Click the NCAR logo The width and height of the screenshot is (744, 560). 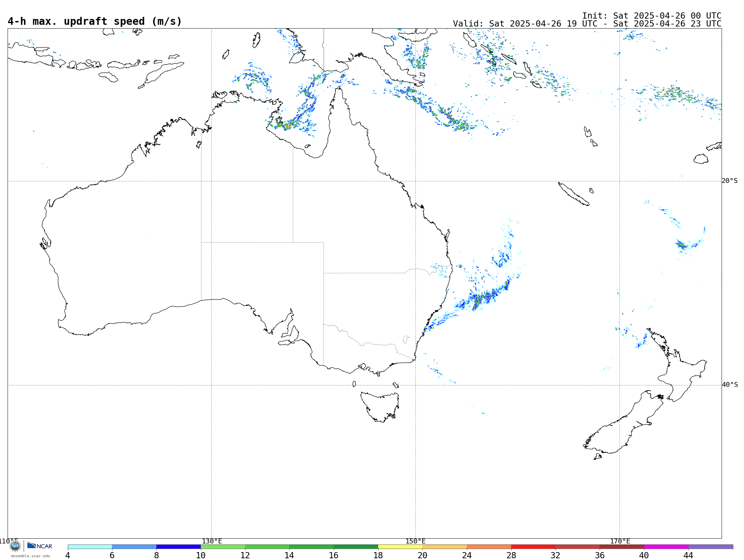(40, 546)
